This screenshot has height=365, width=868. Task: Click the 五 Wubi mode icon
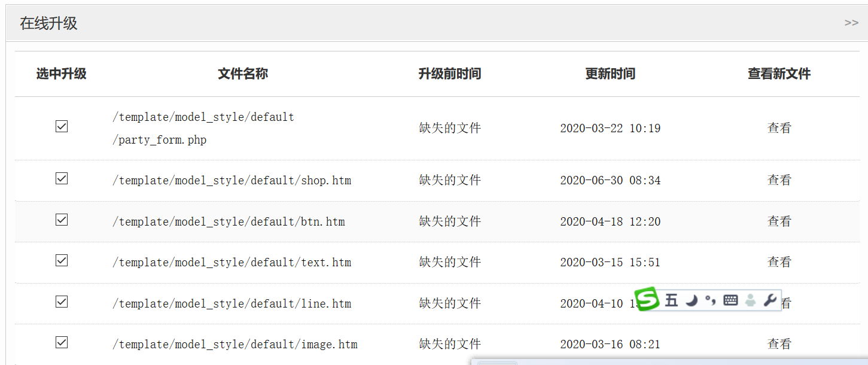click(x=671, y=300)
